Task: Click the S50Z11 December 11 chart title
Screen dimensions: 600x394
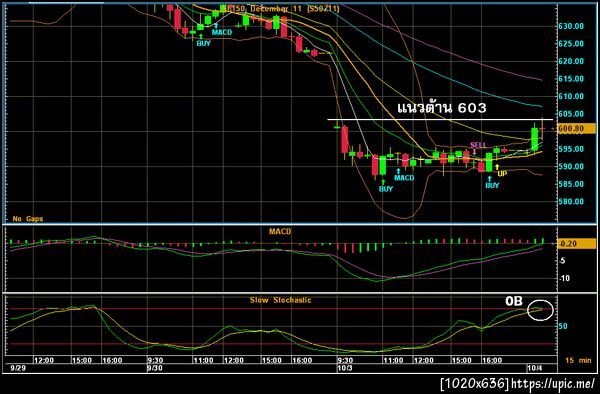Action: click(x=280, y=8)
